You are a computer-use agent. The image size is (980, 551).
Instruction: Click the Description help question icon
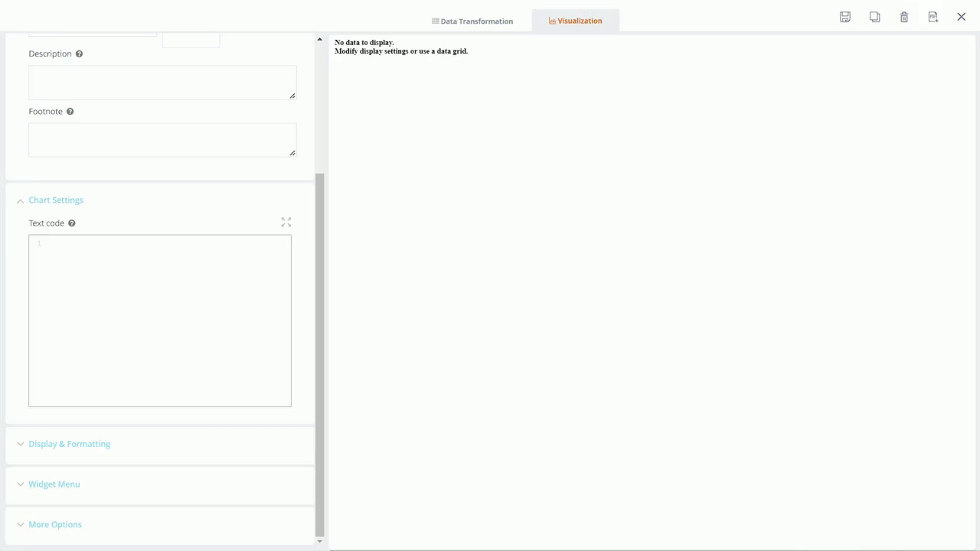[x=79, y=54]
